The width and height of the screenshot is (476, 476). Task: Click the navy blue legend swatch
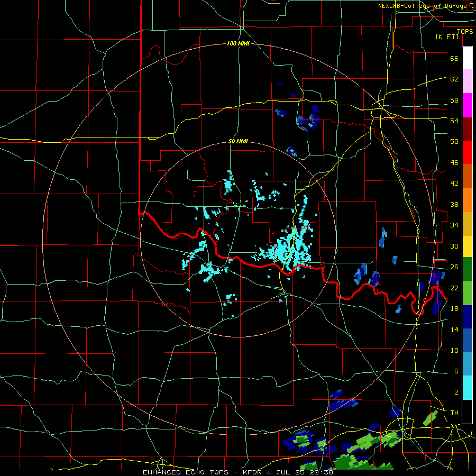click(x=467, y=317)
